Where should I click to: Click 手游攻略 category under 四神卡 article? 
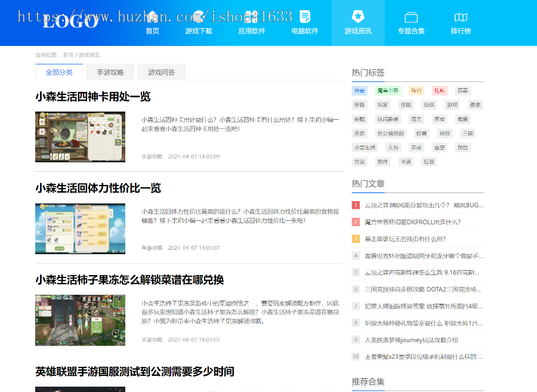point(152,156)
